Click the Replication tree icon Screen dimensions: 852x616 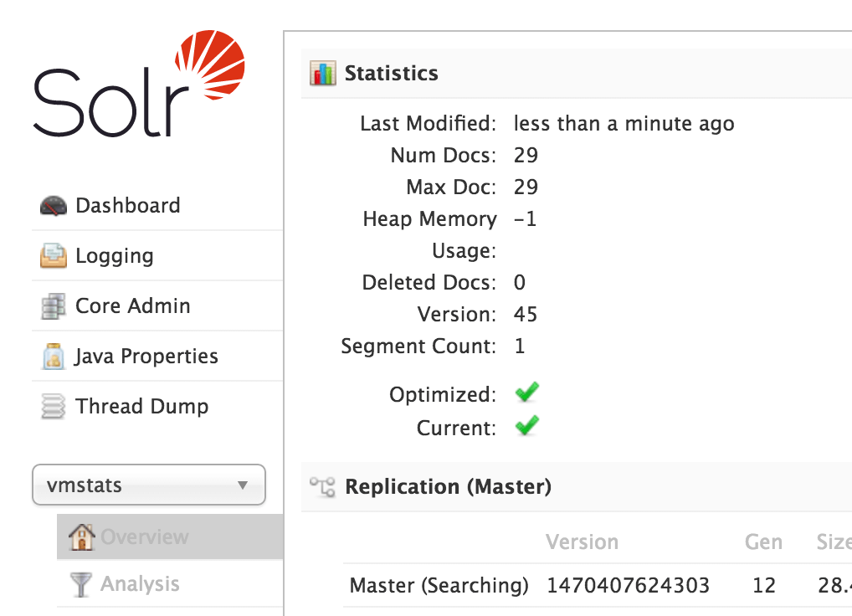click(x=323, y=487)
